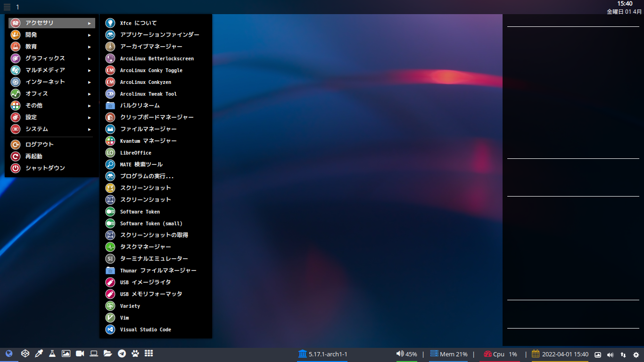Expand the その他 submenu
The image size is (644, 362).
[52, 105]
